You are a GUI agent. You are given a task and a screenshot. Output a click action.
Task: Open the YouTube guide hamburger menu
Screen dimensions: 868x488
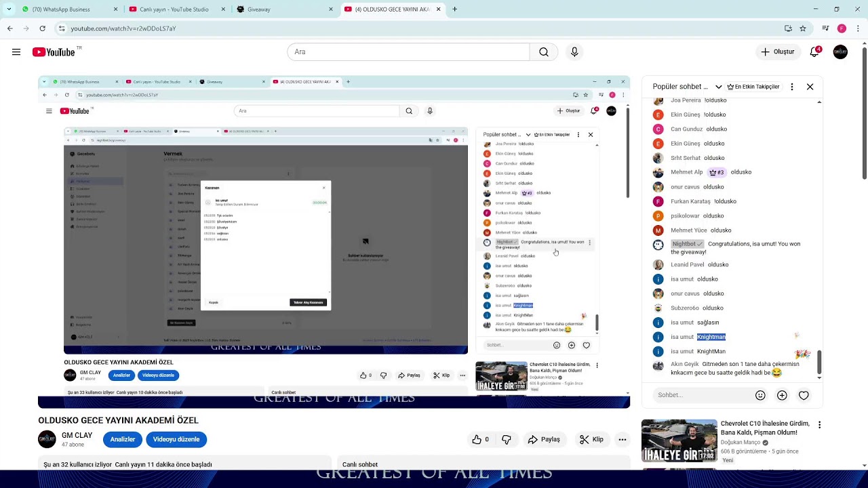[16, 52]
